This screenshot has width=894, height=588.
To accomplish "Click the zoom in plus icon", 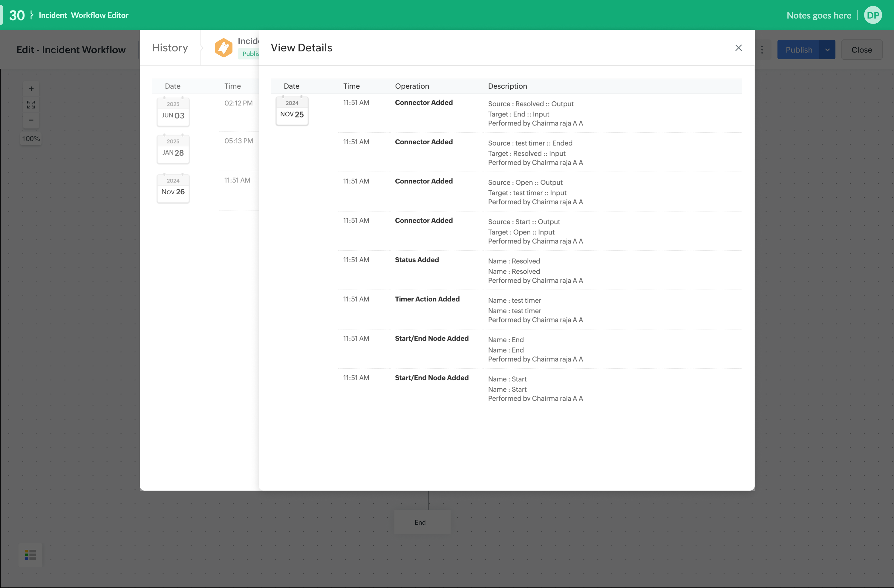I will tap(31, 89).
